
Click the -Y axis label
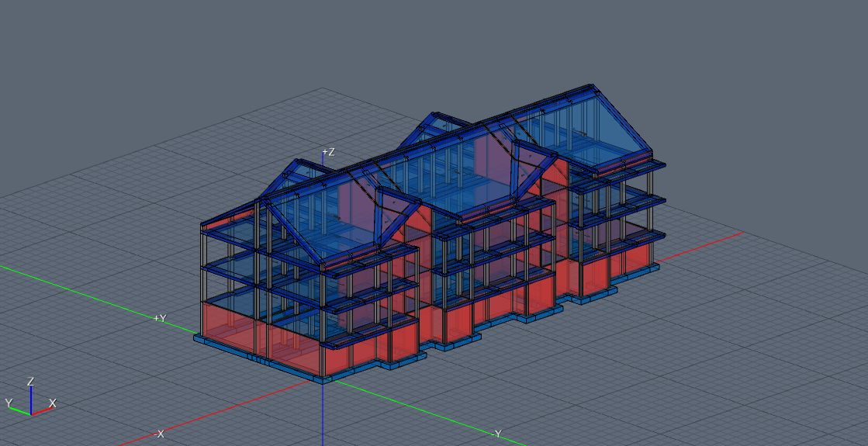tap(496, 434)
